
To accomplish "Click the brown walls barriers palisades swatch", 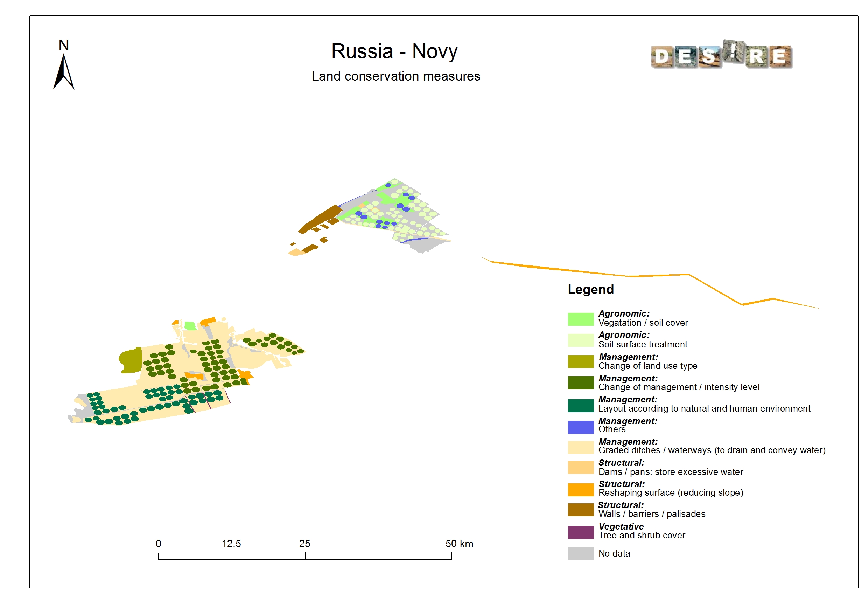I will (x=580, y=510).
